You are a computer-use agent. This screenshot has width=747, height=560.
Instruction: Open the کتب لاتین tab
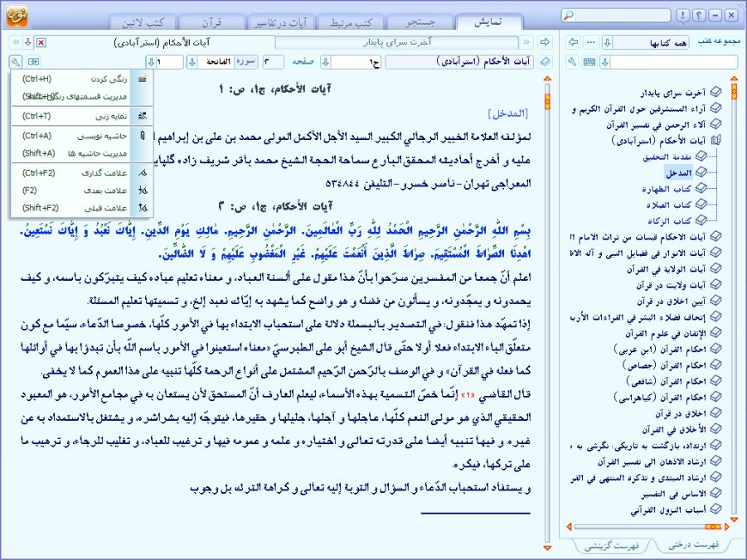point(143,22)
